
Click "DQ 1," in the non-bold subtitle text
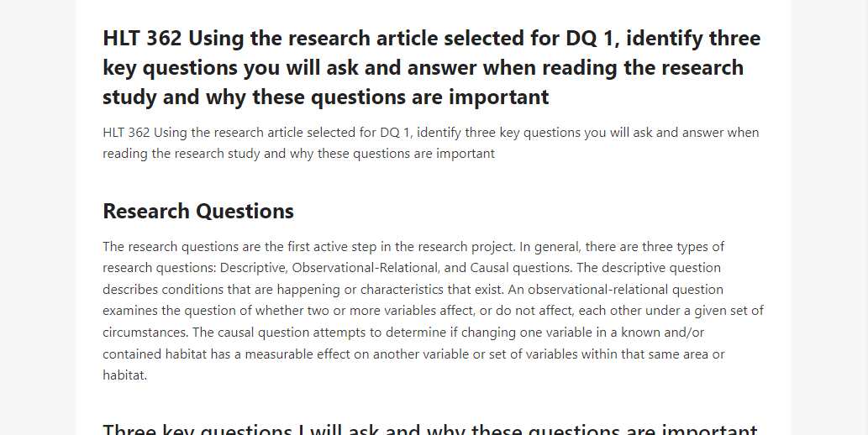[x=395, y=133]
